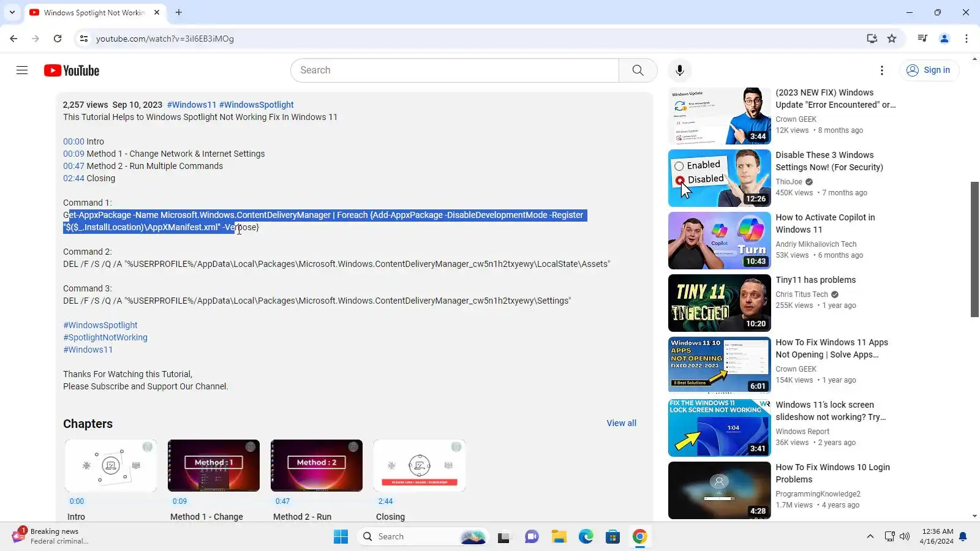
Task: Open Chrome three-dot menu
Action: pos(967,39)
